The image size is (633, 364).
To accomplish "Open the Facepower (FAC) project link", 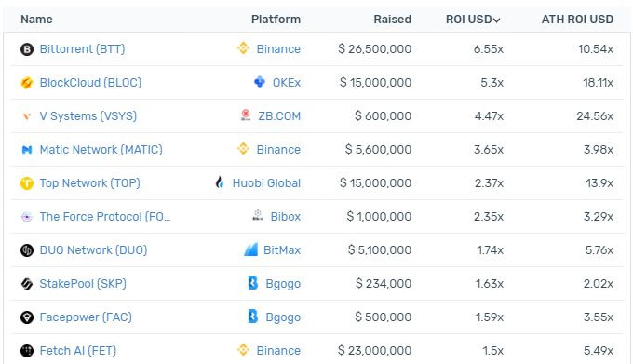I will (x=86, y=317).
